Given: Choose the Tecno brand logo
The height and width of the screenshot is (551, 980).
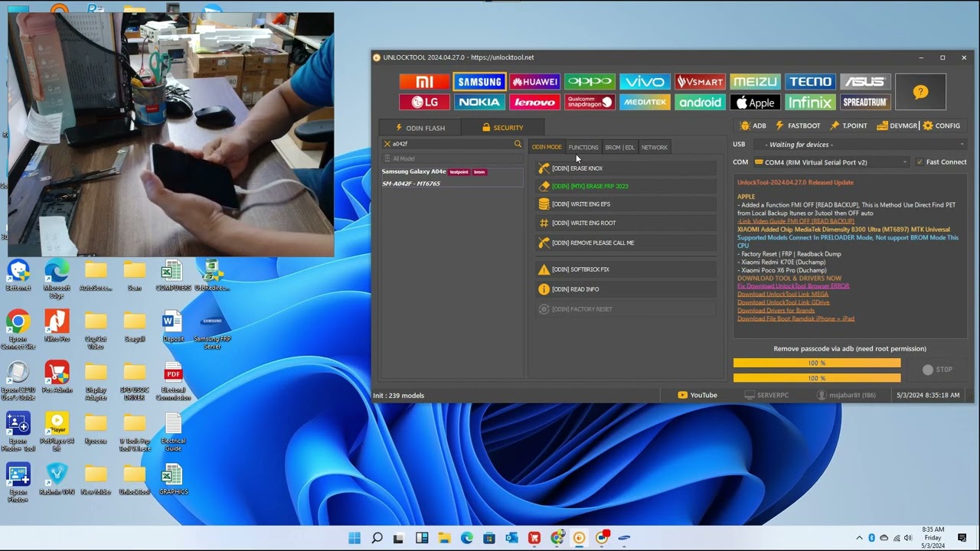Looking at the screenshot, I should tap(810, 82).
